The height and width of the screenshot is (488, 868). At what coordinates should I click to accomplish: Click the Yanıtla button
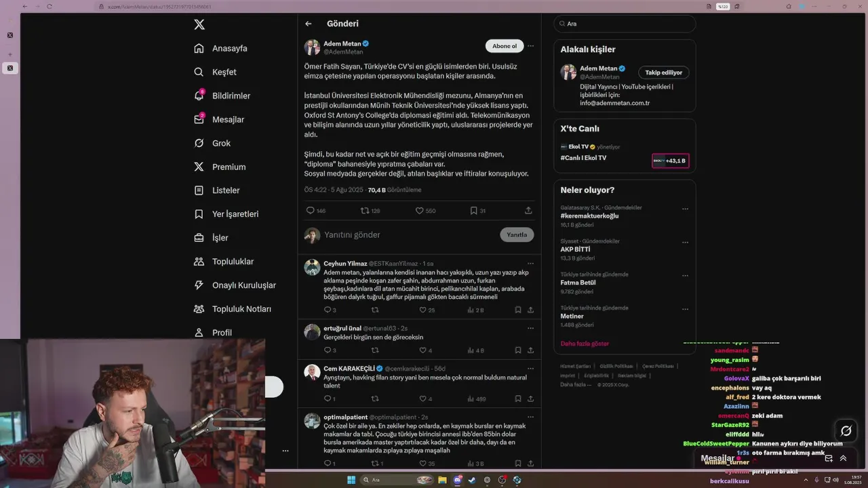517,235
